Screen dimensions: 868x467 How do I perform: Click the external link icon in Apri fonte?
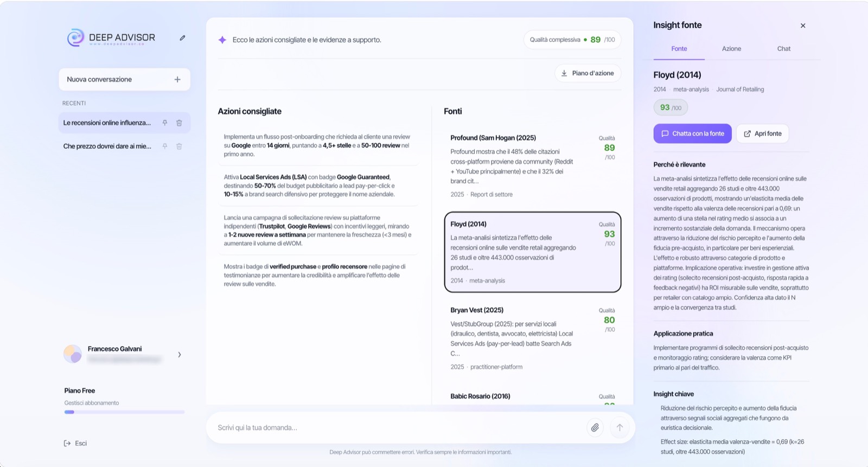[747, 133]
